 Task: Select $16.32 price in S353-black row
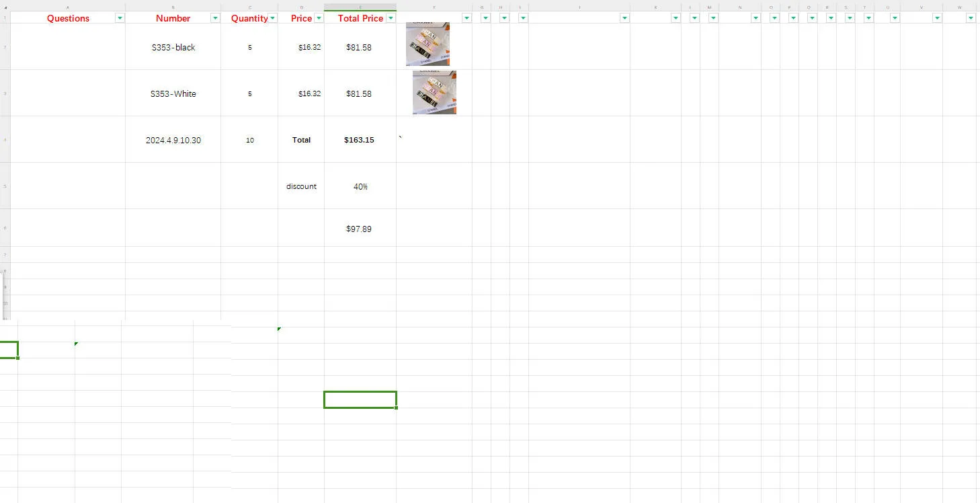point(301,47)
